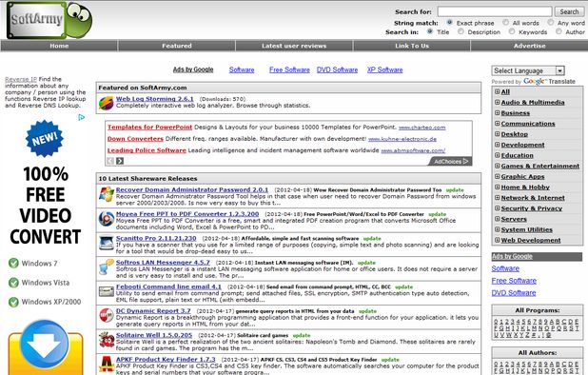
Task: Click the Search button
Action: (x=569, y=11)
